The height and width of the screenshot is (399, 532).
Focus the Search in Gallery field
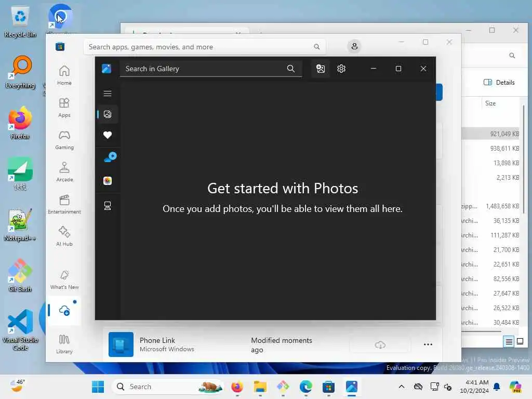point(211,69)
